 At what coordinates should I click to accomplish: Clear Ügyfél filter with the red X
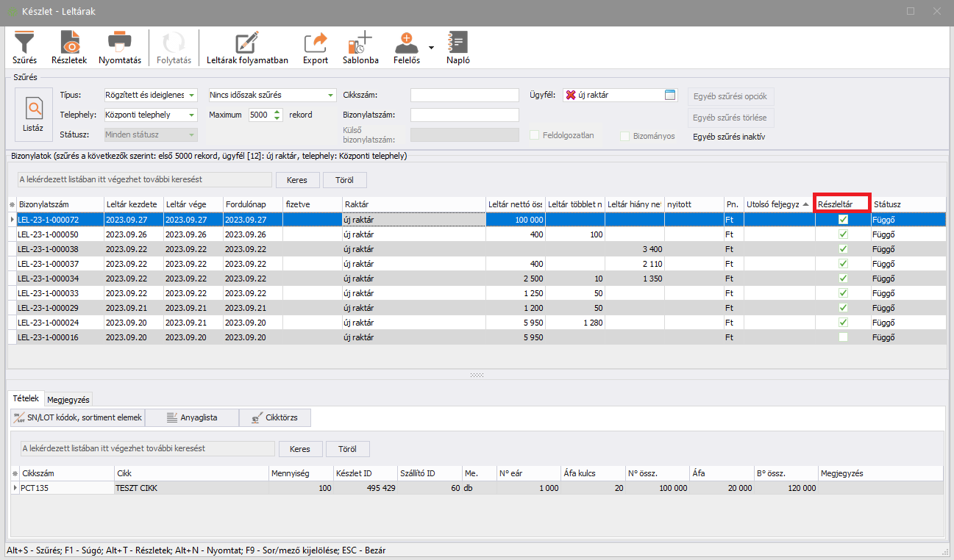[x=571, y=95]
